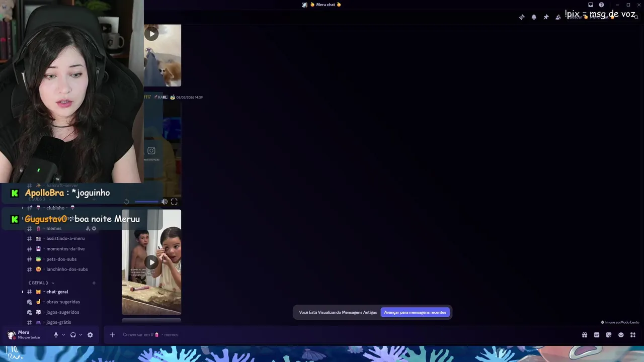Open the Threads icon in channel header

point(522,17)
